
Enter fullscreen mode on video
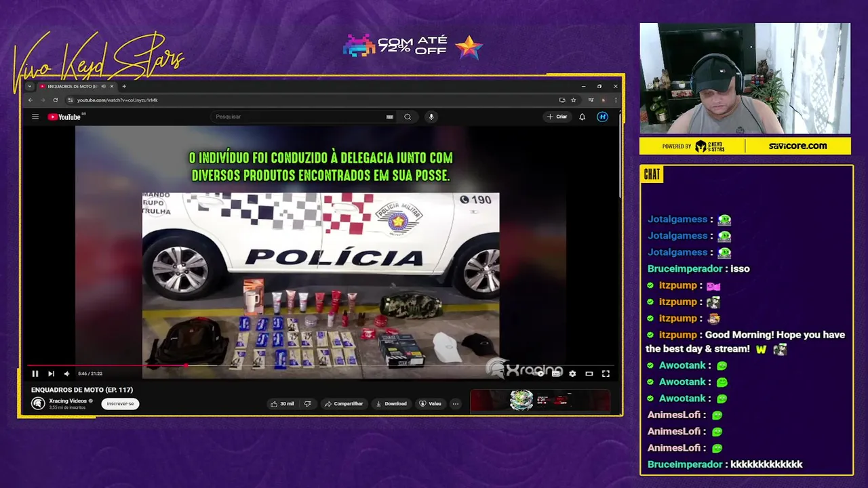point(606,373)
